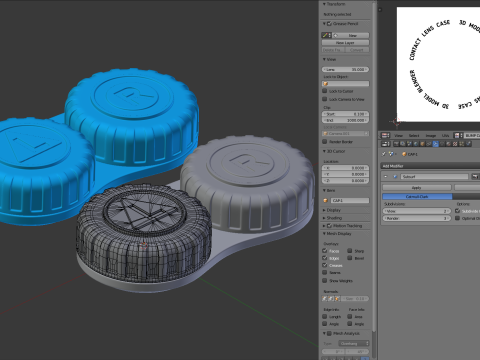
Task: Open the Select menu in UV editor
Action: (414, 136)
